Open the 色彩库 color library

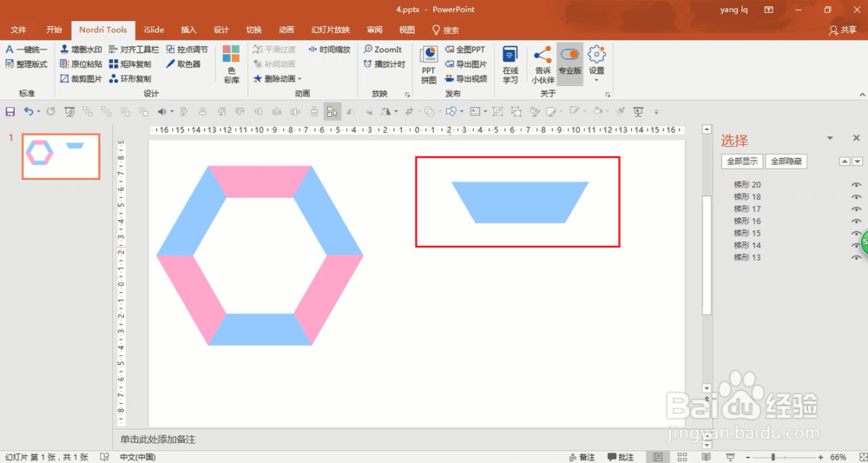[x=232, y=64]
